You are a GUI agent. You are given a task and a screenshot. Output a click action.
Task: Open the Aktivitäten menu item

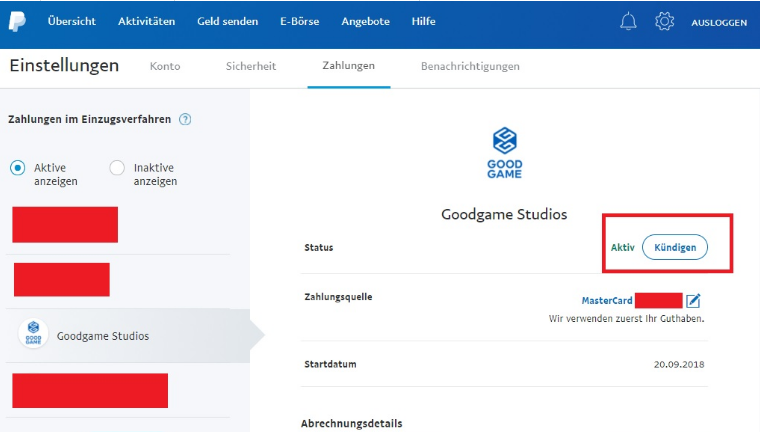click(146, 21)
